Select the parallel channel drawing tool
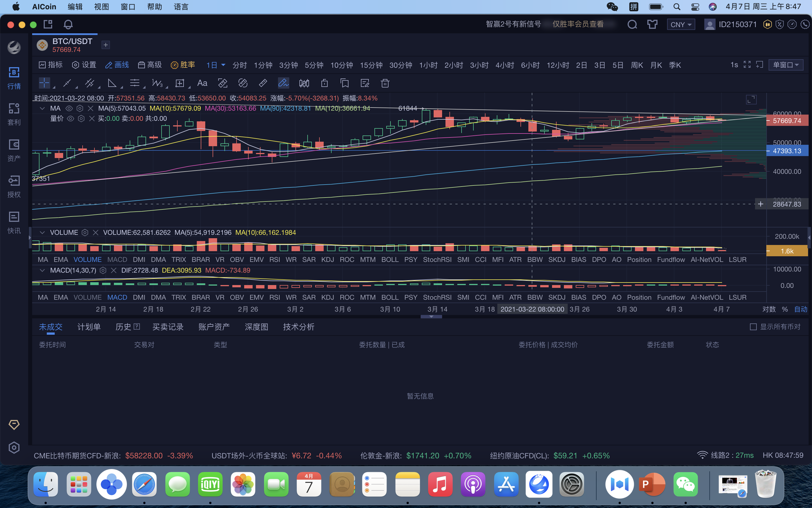The image size is (812, 508). point(90,83)
